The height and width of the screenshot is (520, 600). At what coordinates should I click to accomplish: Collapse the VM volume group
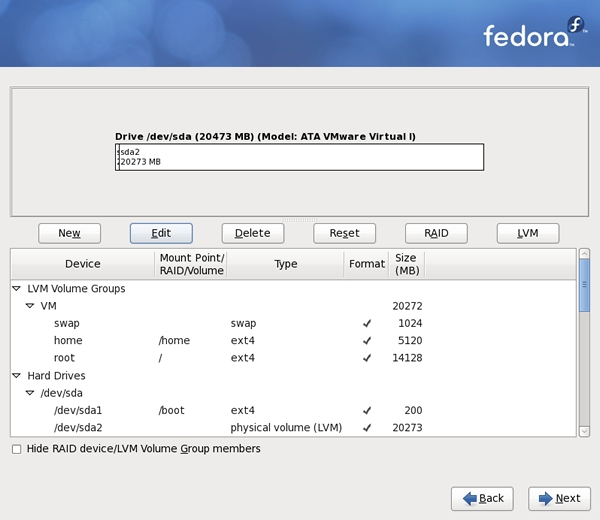point(30,306)
